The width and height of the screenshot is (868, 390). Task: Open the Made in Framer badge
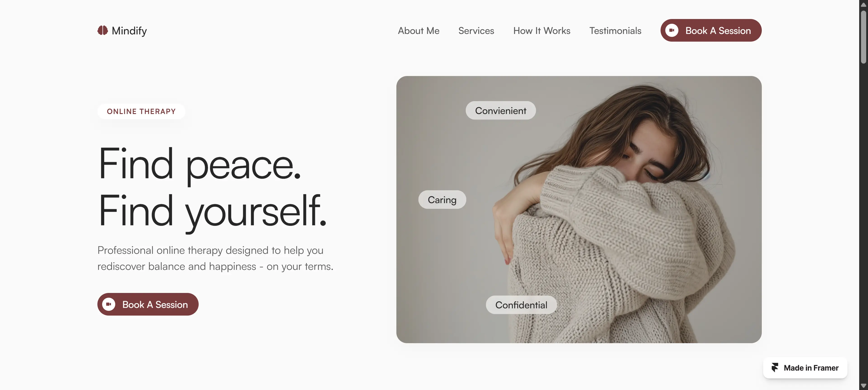click(805, 368)
